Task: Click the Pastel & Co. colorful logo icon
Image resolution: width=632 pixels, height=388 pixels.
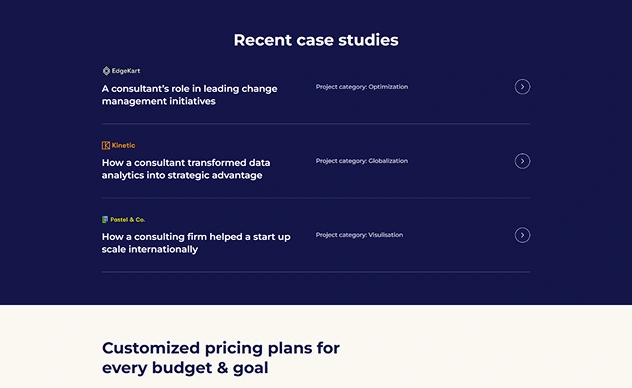Action: click(x=105, y=220)
